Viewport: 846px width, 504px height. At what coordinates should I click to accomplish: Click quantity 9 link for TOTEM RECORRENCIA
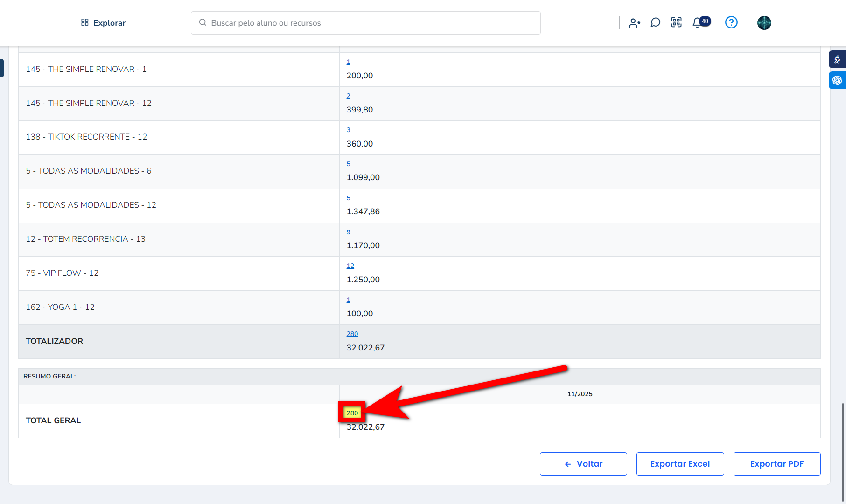pyautogui.click(x=349, y=232)
